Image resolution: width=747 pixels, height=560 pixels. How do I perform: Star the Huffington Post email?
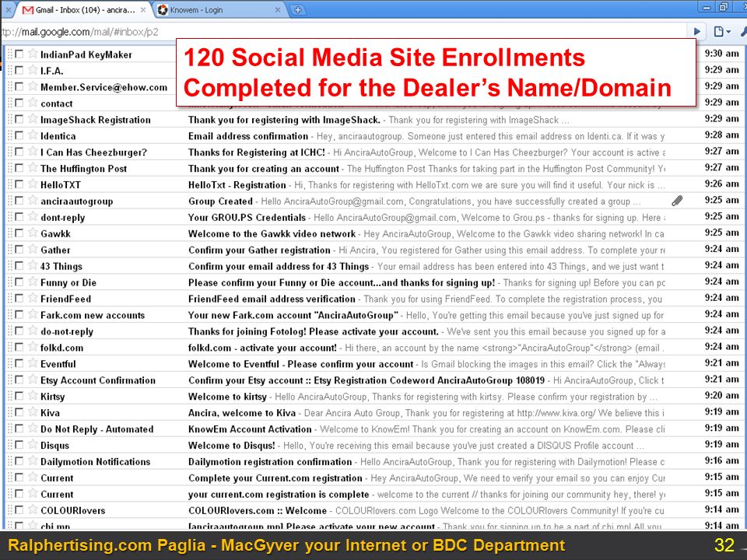33,167
